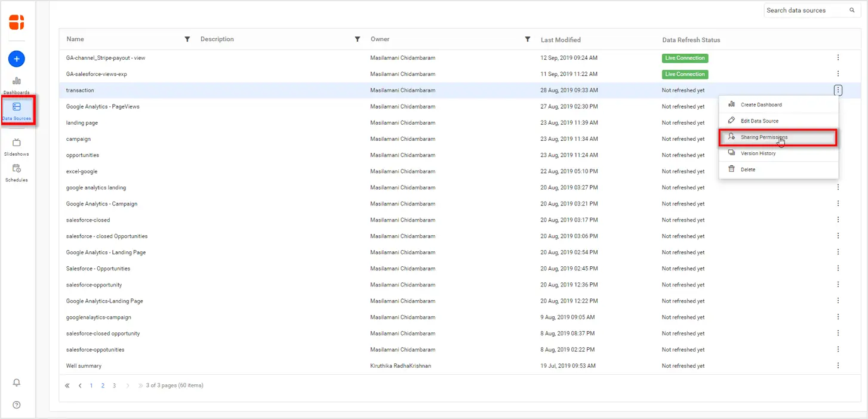Open the help question mark icon
The height and width of the screenshot is (419, 868).
coord(17,405)
